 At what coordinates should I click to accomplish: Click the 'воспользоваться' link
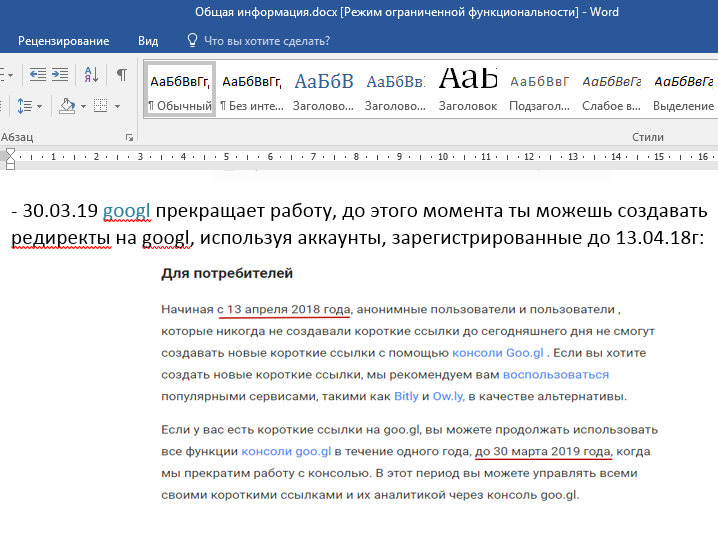coord(556,375)
